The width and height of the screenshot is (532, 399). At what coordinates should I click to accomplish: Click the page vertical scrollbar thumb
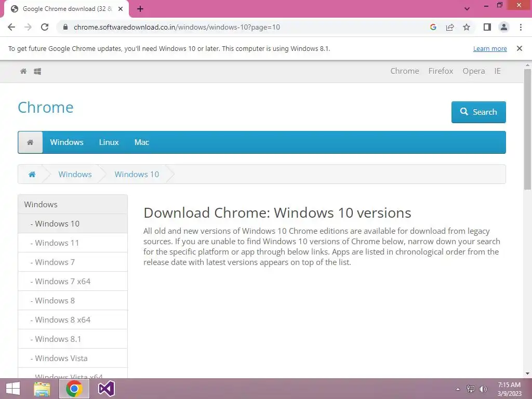click(x=528, y=129)
